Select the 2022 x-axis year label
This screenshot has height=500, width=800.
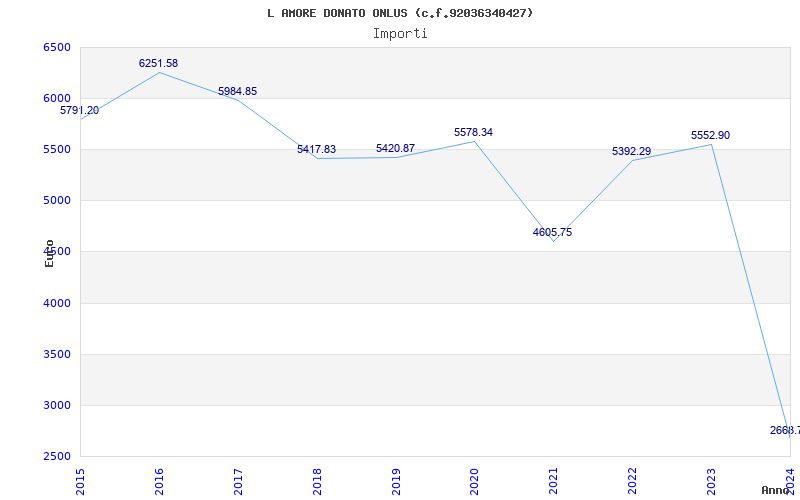[x=633, y=481]
